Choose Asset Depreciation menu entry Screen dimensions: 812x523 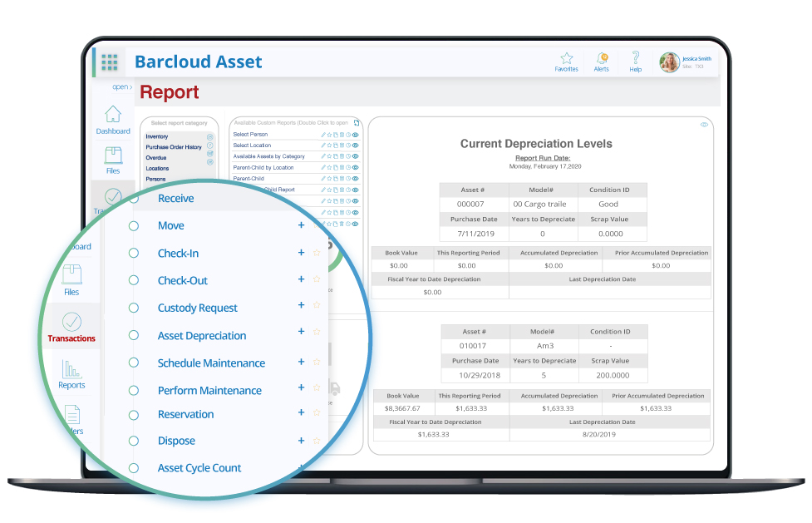202,336
